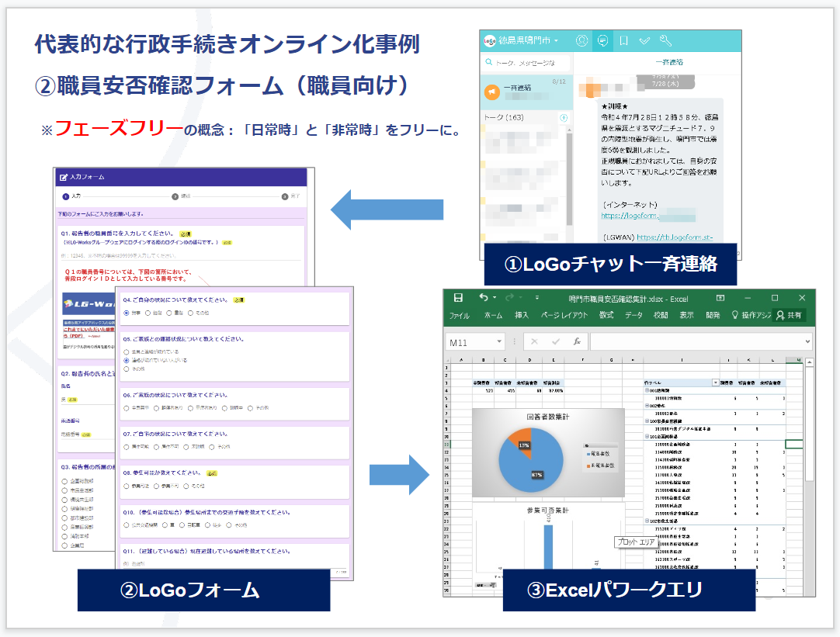
Task: Open the wrench settings icon in LoGo Chat
Action: pos(665,40)
